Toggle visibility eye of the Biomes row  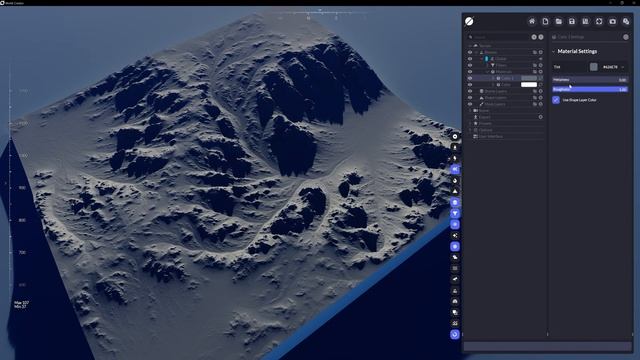(x=470, y=52)
